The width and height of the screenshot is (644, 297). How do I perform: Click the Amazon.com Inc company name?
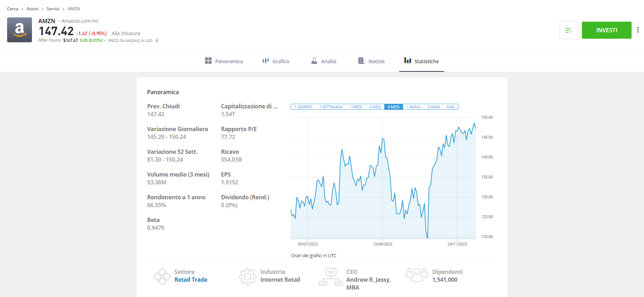click(x=80, y=21)
